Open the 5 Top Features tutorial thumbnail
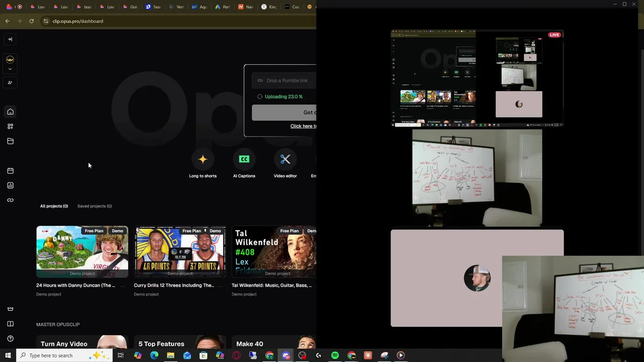Image resolution: width=644 pixels, height=362 pixels. 180,342
